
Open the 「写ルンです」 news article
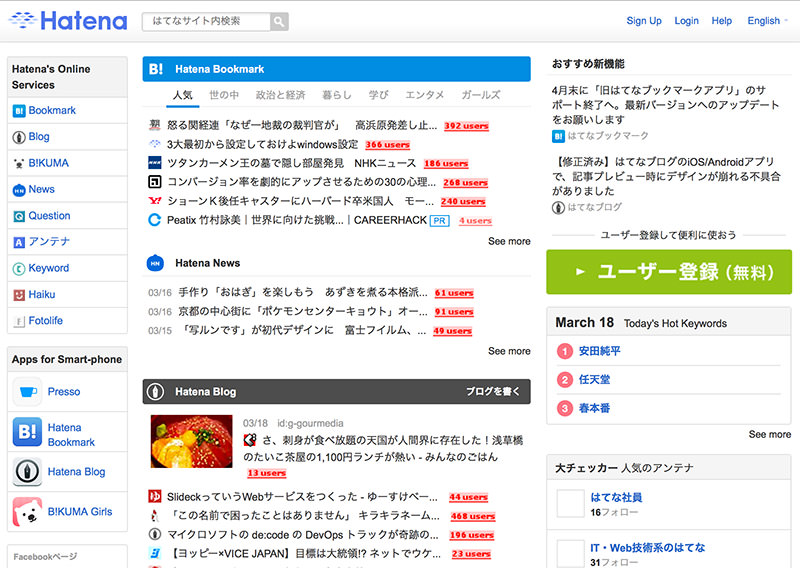point(304,330)
